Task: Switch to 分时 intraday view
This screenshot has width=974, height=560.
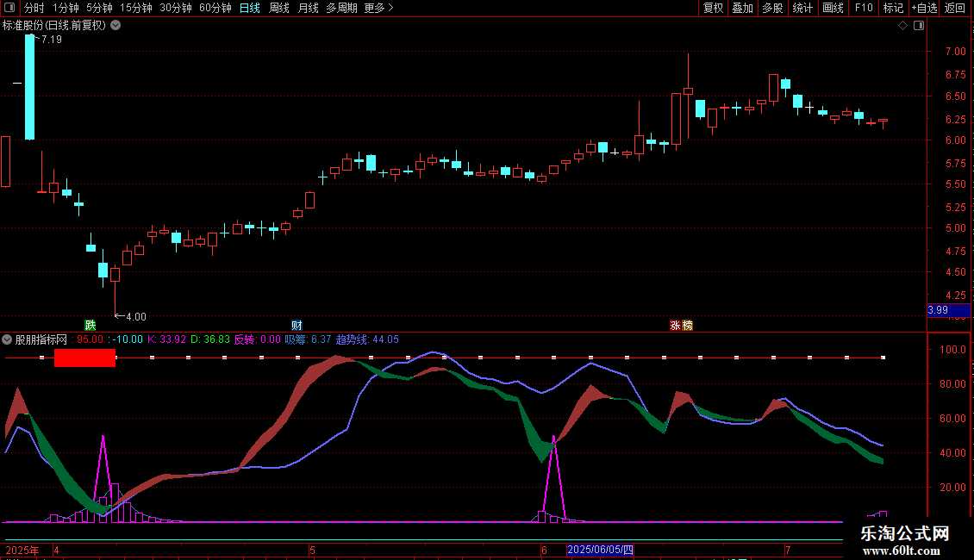Action: [x=34, y=8]
